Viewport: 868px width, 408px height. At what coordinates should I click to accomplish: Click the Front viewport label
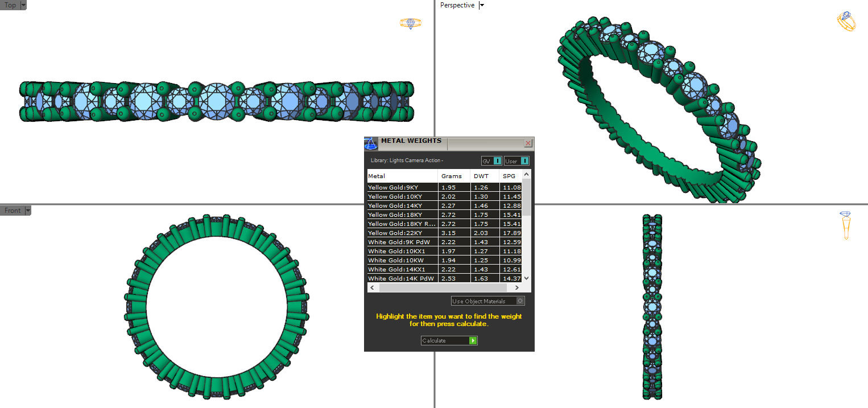[x=13, y=211]
